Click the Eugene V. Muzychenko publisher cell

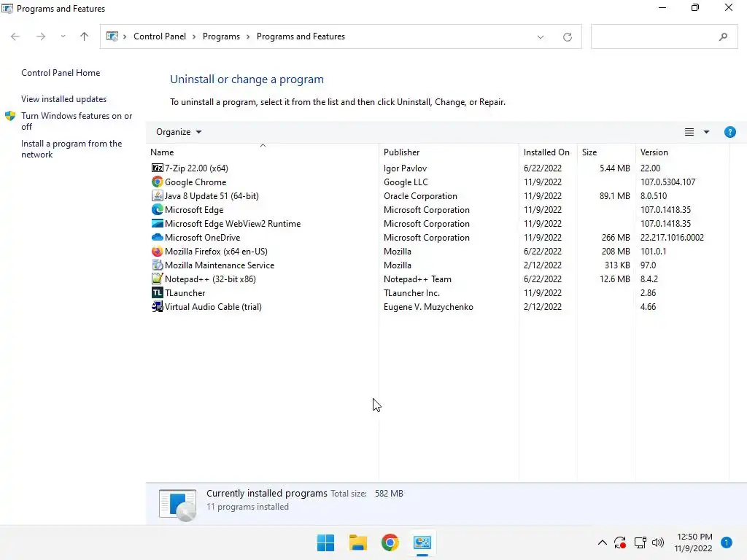[428, 307]
